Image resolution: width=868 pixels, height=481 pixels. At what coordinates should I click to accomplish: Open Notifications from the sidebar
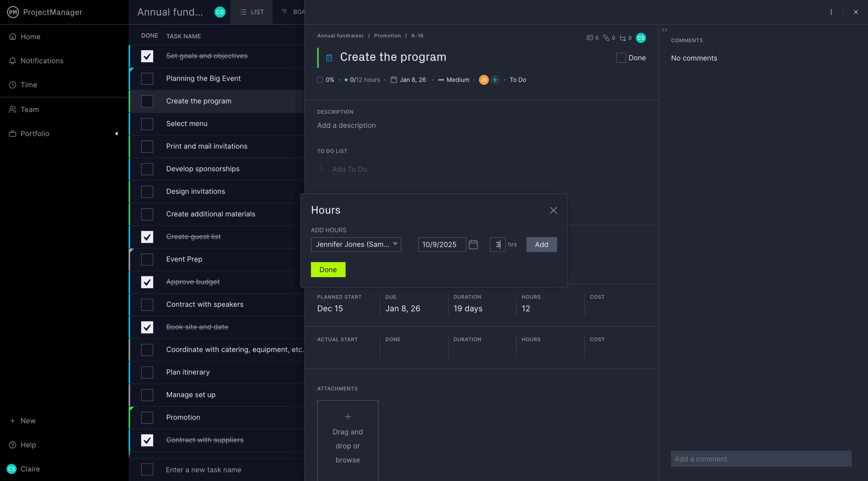pos(42,61)
